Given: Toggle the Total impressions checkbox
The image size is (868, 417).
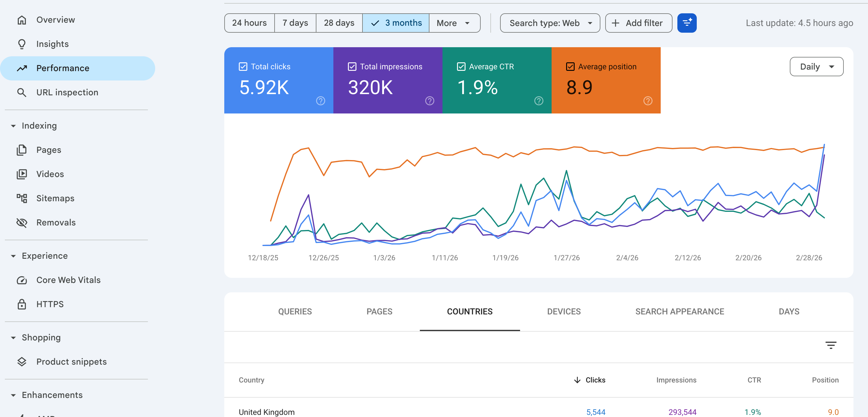Looking at the screenshot, I should point(352,67).
